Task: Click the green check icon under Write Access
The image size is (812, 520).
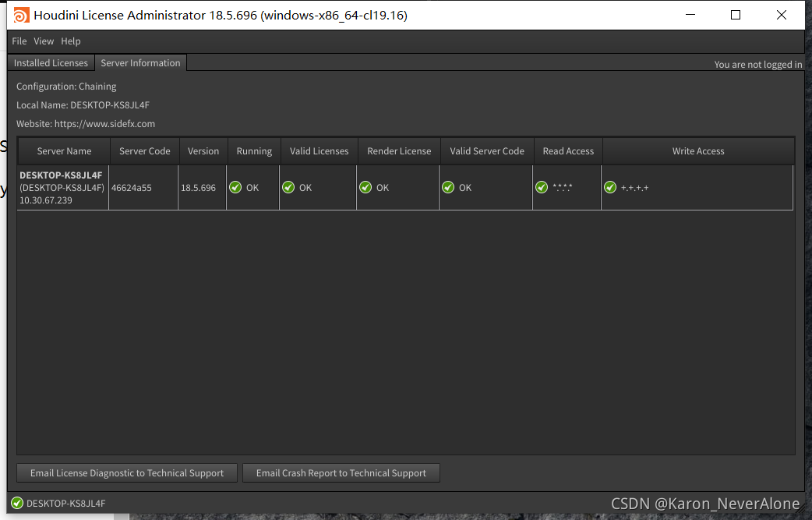Action: pyautogui.click(x=610, y=187)
